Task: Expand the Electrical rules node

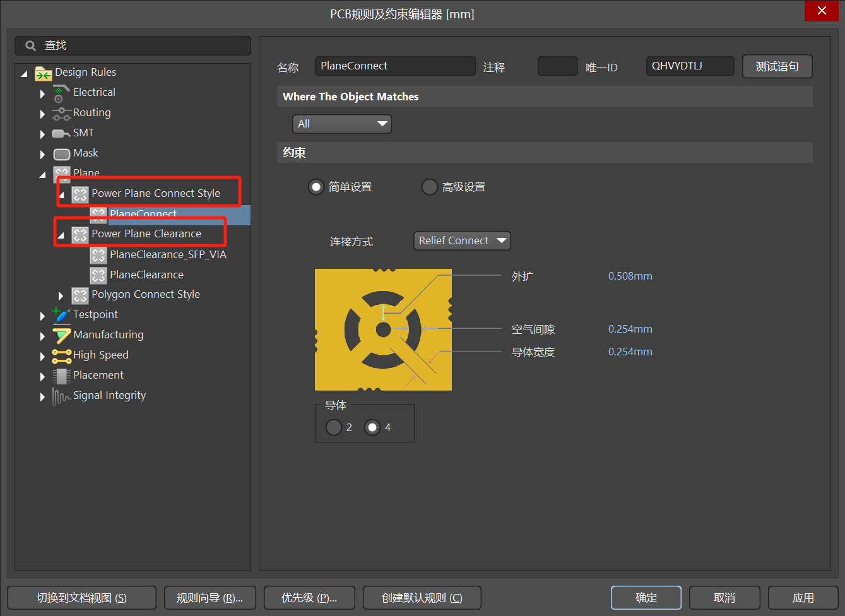Action: pos(42,94)
